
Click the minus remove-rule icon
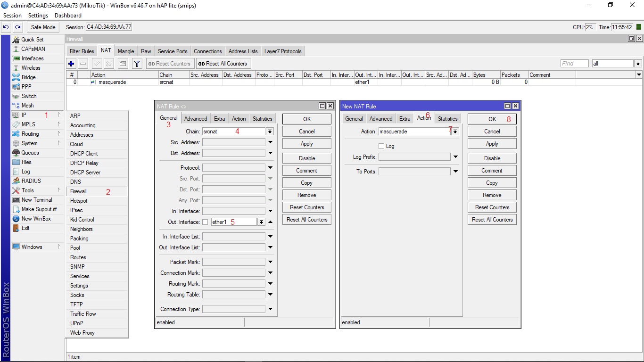(83, 64)
